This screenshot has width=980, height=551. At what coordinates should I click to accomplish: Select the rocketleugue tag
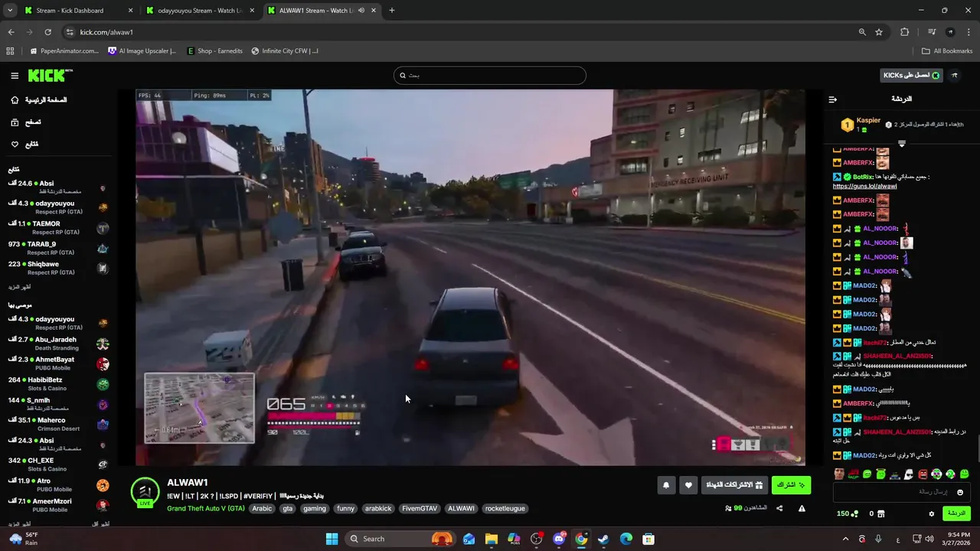[x=505, y=508]
